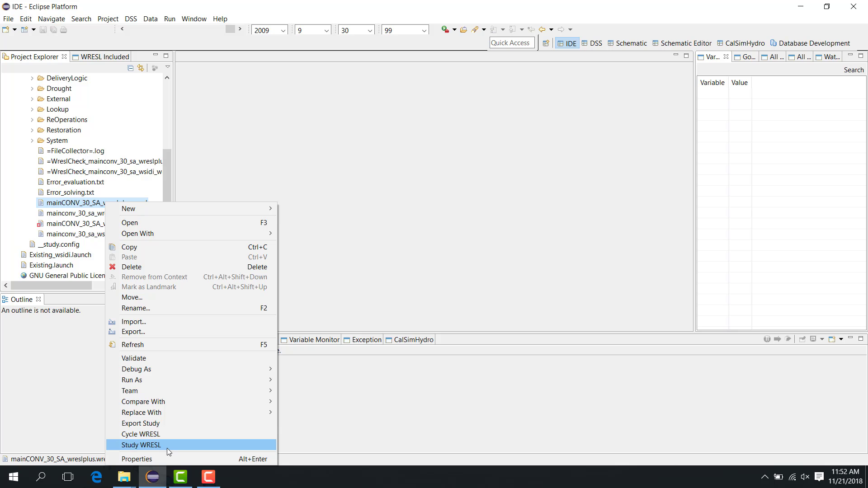The image size is (868, 488).
Task: Open the Windows Start menu
Action: 14,477
